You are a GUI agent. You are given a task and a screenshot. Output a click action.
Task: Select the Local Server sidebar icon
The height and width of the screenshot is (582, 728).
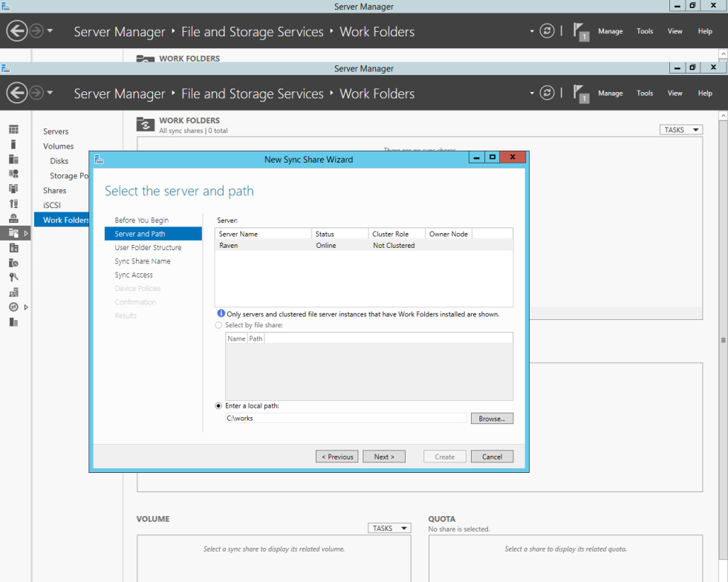13,144
